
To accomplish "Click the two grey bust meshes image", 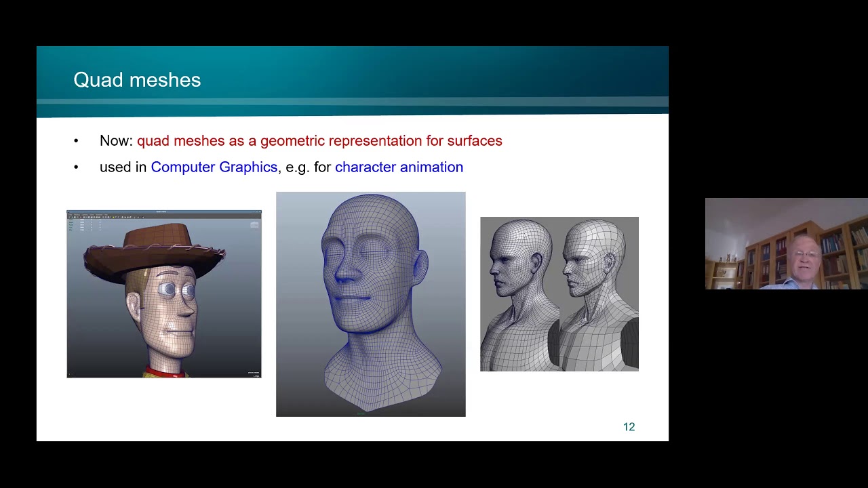I will tap(559, 294).
